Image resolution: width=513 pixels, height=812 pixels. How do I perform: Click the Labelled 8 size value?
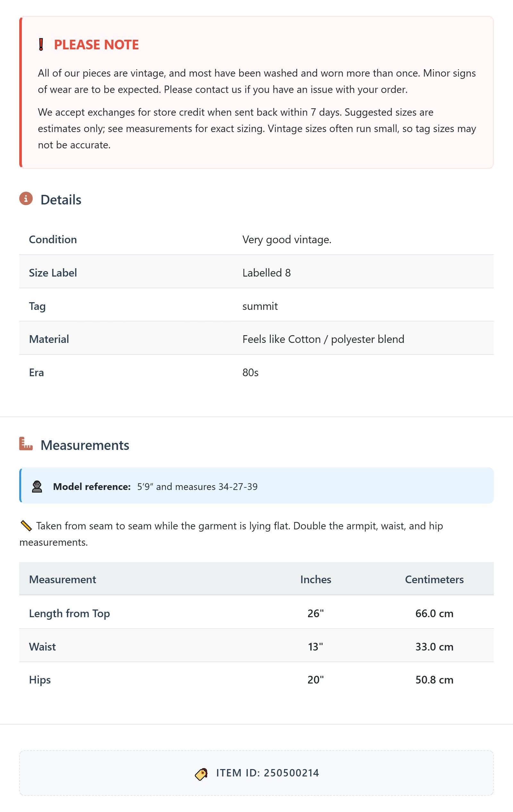coord(266,273)
